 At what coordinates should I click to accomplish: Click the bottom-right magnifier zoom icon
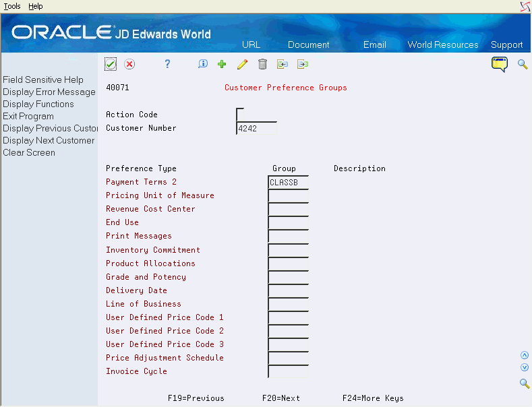pos(525,383)
